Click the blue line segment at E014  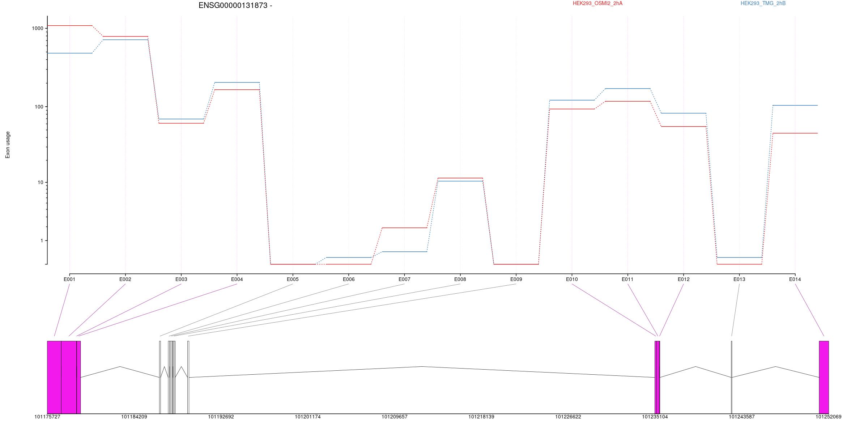coord(795,105)
